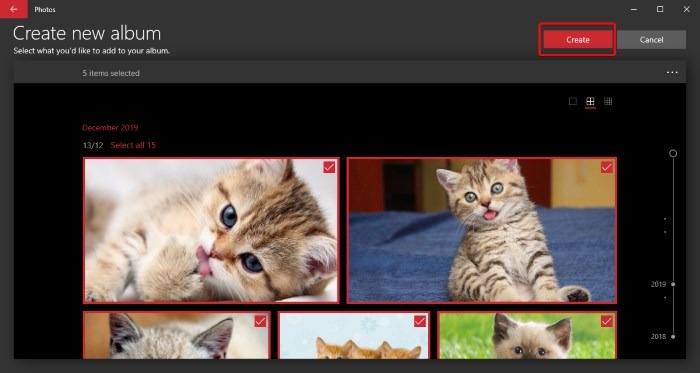Viewport: 700px width, 373px height.
Task: Uncheck the kitten on green grass checkbox
Action: click(606, 321)
